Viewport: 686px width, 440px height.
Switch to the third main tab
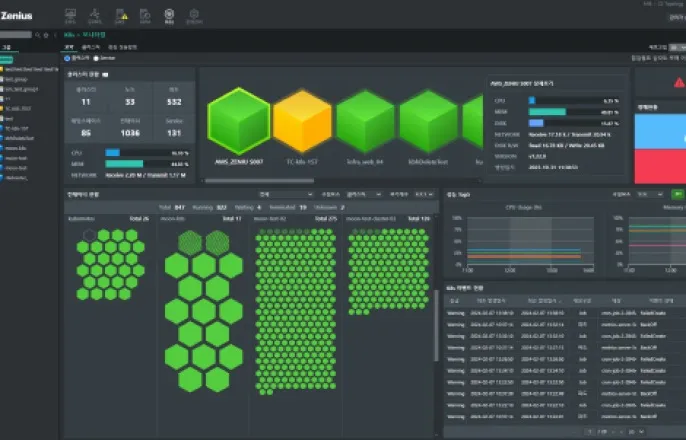pyautogui.click(x=122, y=47)
